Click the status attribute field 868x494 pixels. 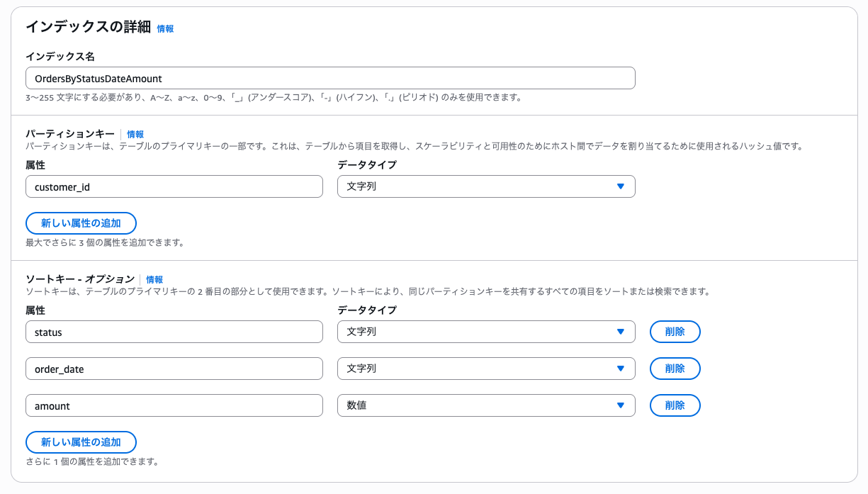coord(174,332)
